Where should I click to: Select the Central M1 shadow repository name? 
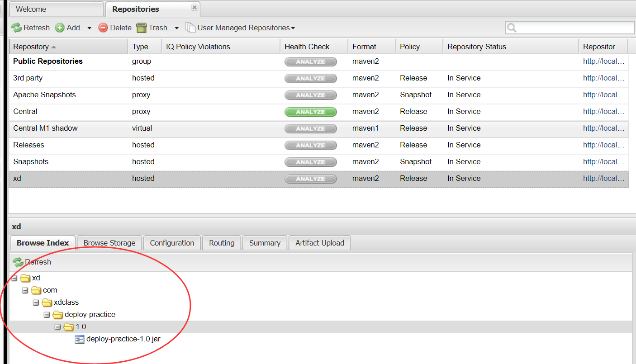click(45, 128)
